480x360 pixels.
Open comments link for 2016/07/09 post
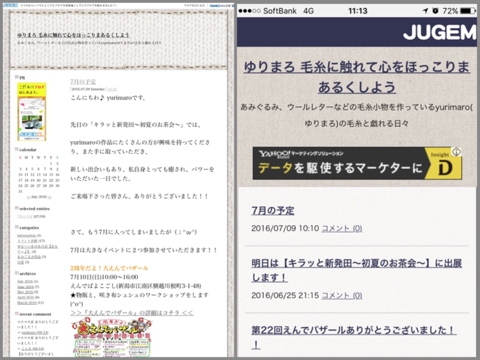point(342,228)
